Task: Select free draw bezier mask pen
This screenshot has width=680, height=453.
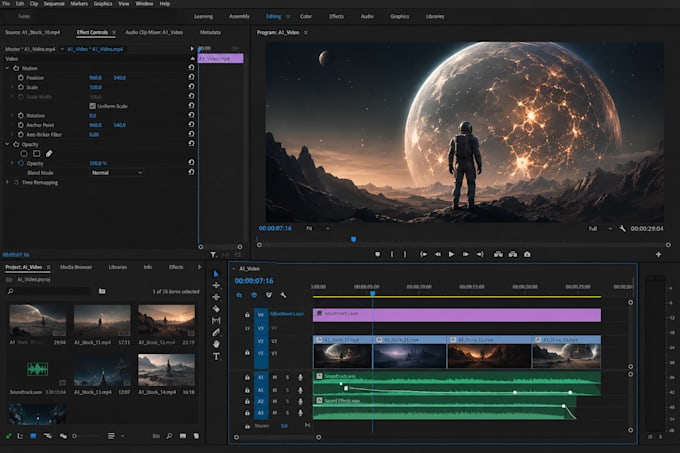Action: pos(49,153)
